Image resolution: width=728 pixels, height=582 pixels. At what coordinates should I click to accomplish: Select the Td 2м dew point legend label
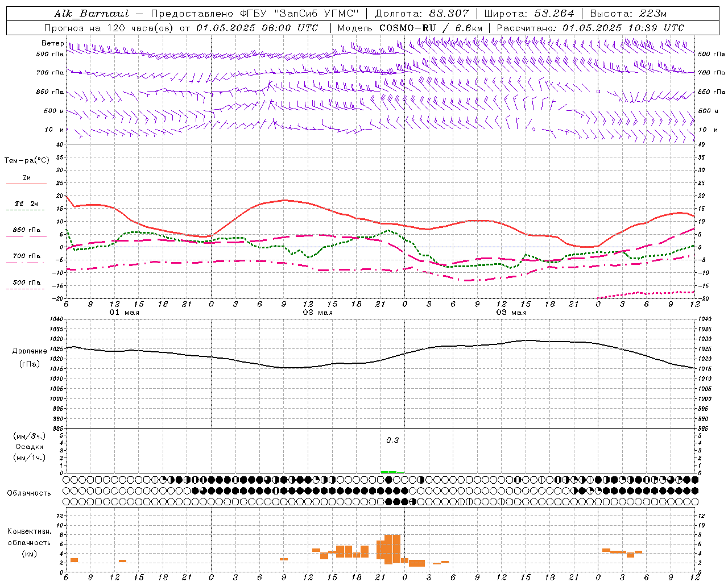tap(27, 203)
